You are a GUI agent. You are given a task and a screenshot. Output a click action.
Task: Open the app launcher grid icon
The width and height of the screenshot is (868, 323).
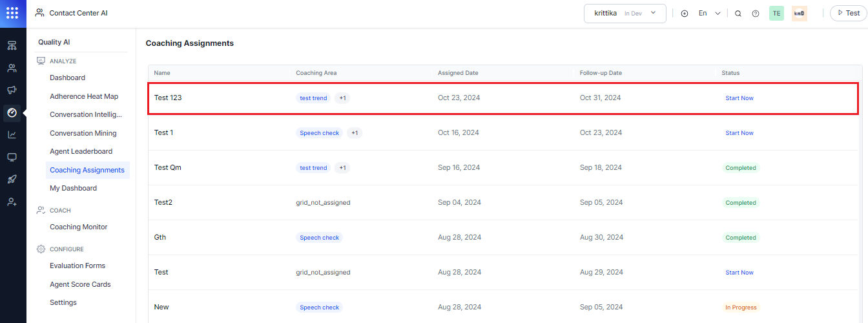(x=12, y=13)
